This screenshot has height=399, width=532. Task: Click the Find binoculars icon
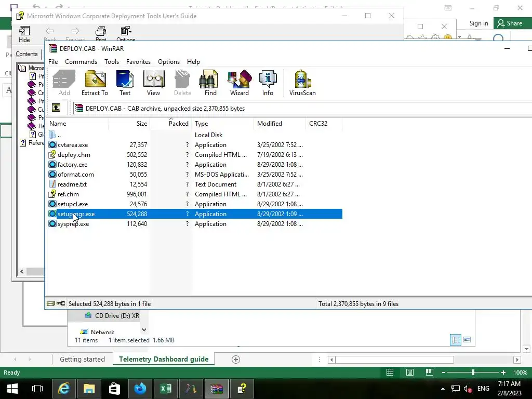[x=210, y=83]
